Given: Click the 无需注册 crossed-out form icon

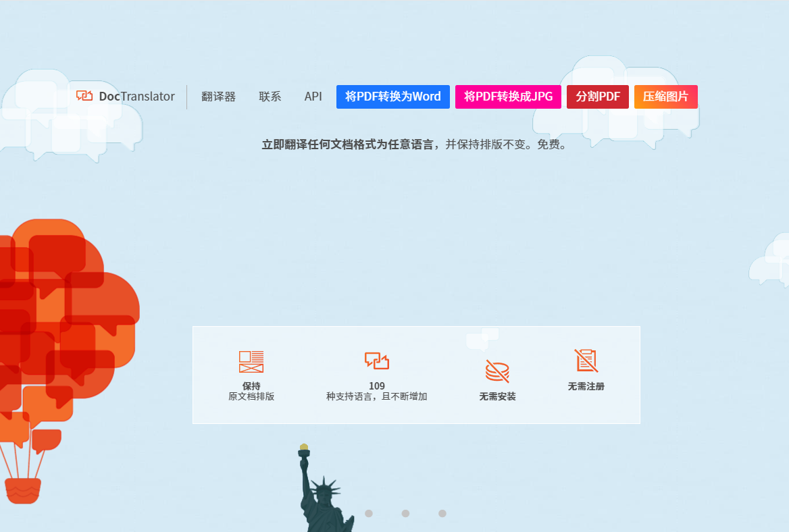Looking at the screenshot, I should pyautogui.click(x=586, y=361).
